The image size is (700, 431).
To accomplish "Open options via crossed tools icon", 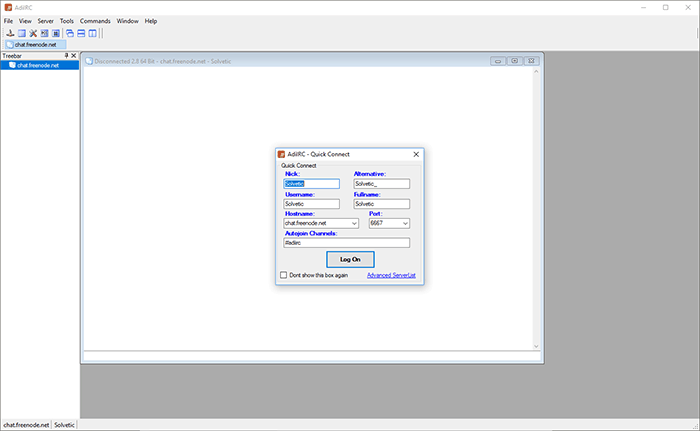I will [x=33, y=33].
